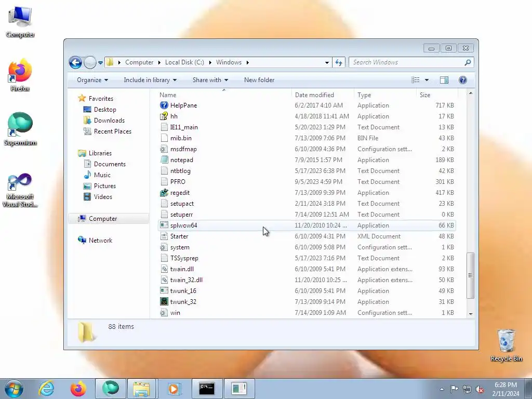Open view options dropdown arrow
This screenshot has height=399, width=532.
427,80
